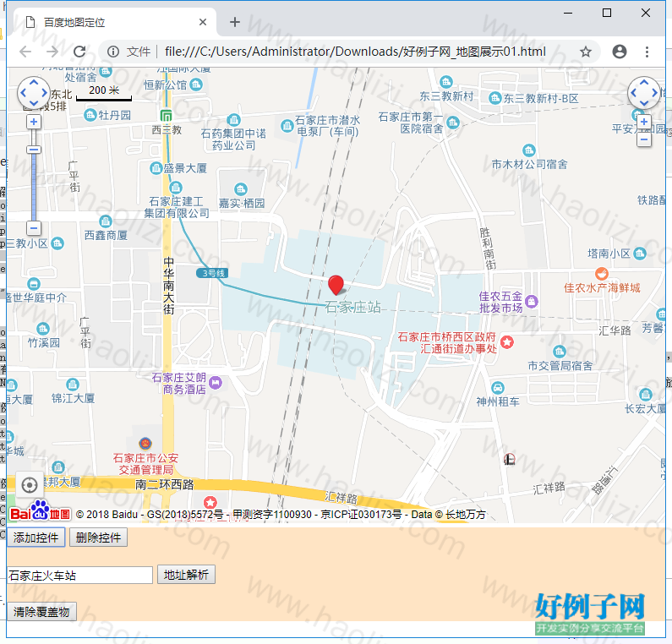This screenshot has width=672, height=644.
Task: Click the 市交管局宿舍 building icon
Action: point(560,352)
